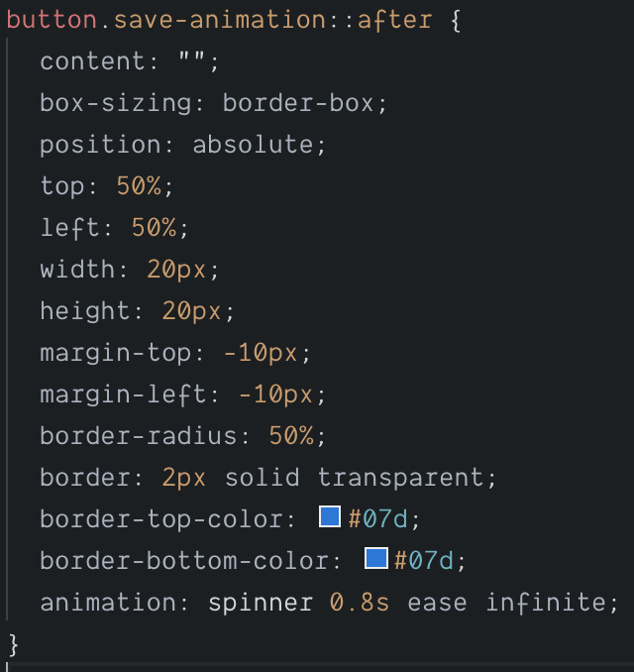Place cursor in content empty string value
Image resolution: width=634 pixels, height=672 pixels.
191,59
